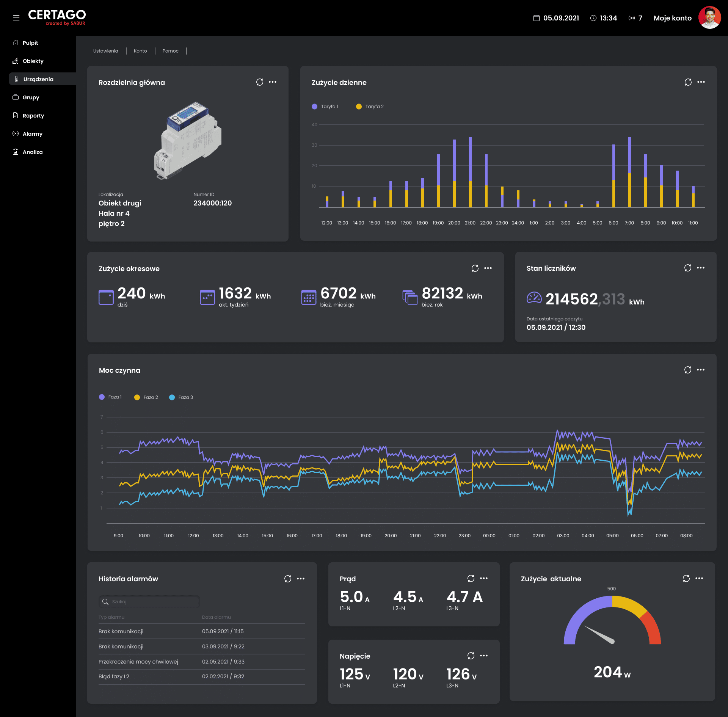Click the Szukaj alarm search field
The image size is (728, 717).
[149, 602]
